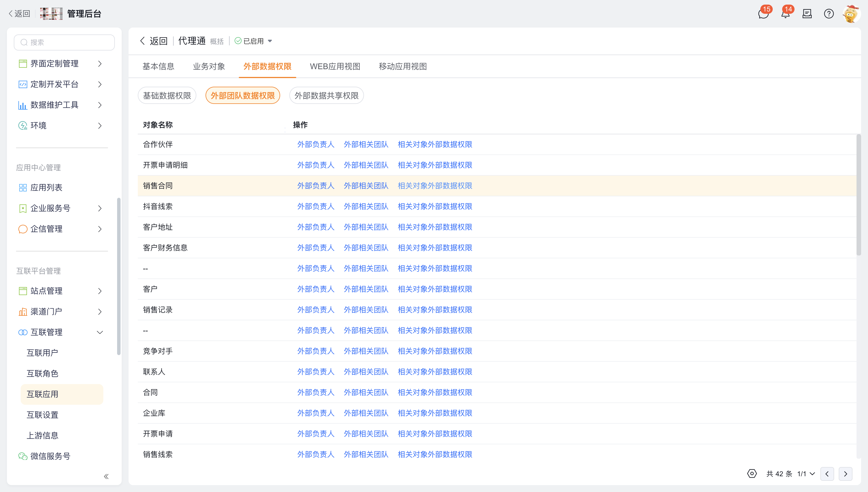Switch to the 业务对象 tab
The width and height of the screenshot is (868, 492).
209,66
